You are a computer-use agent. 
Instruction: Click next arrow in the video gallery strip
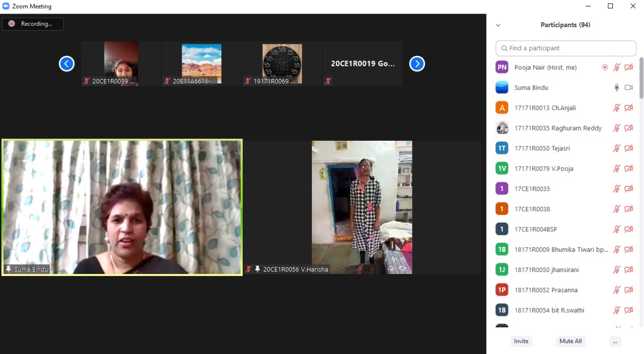pos(417,64)
